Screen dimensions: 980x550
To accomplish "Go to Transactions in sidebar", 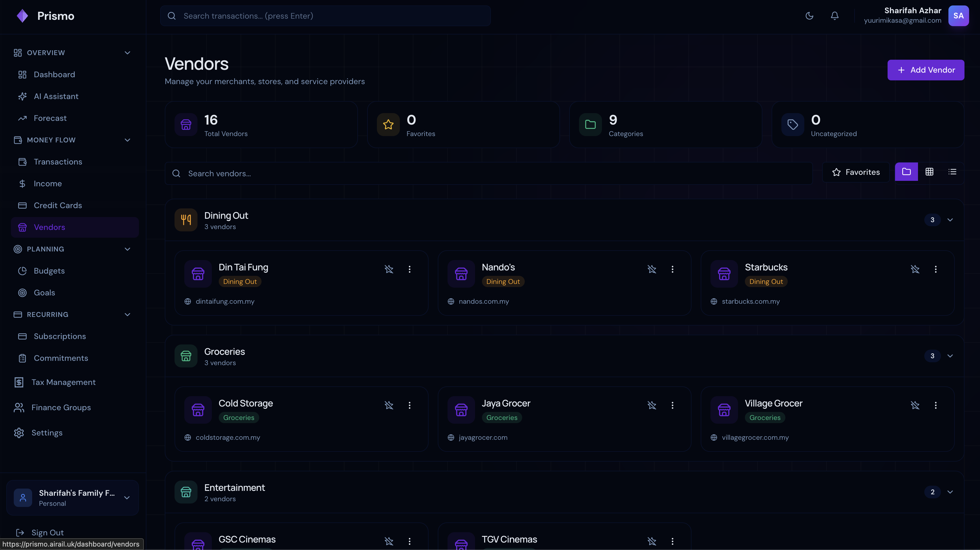I will point(58,162).
